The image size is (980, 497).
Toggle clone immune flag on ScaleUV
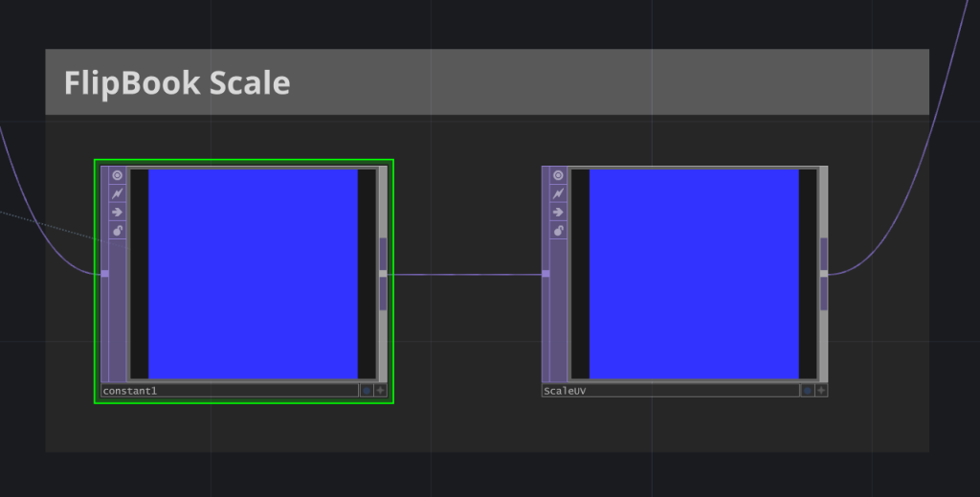[558, 193]
